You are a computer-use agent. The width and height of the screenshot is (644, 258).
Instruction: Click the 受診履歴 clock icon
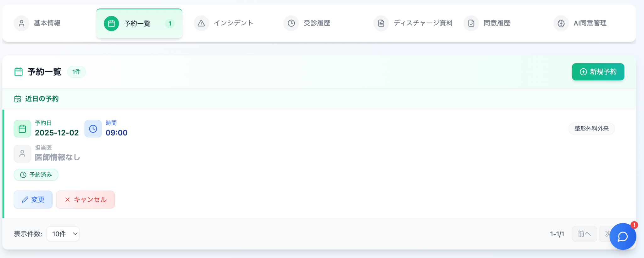coord(291,23)
